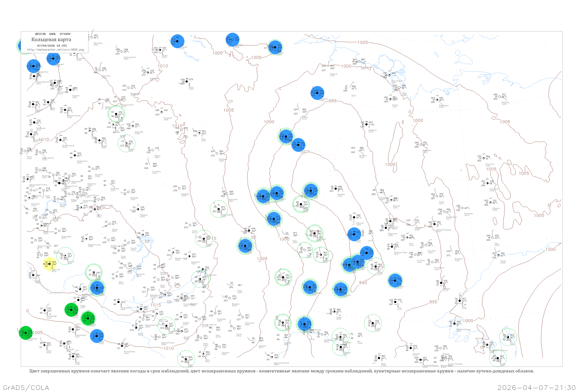The image size is (588, 392).
Task: Click the Игарка station plot marker
Action: point(160,50)
